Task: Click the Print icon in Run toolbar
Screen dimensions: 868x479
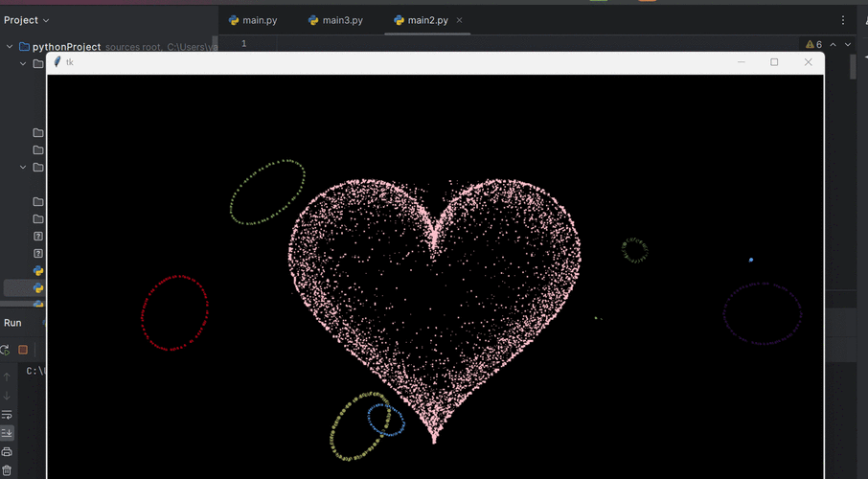Action: click(7, 451)
